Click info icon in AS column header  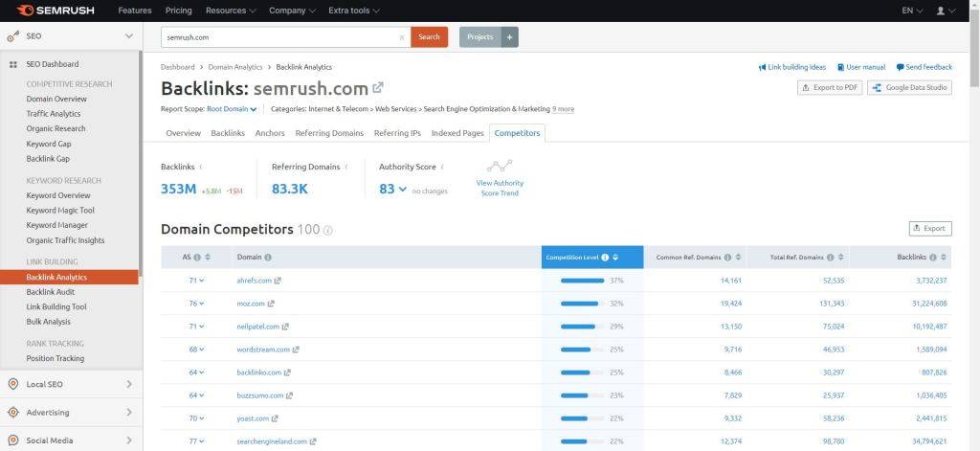point(197,257)
